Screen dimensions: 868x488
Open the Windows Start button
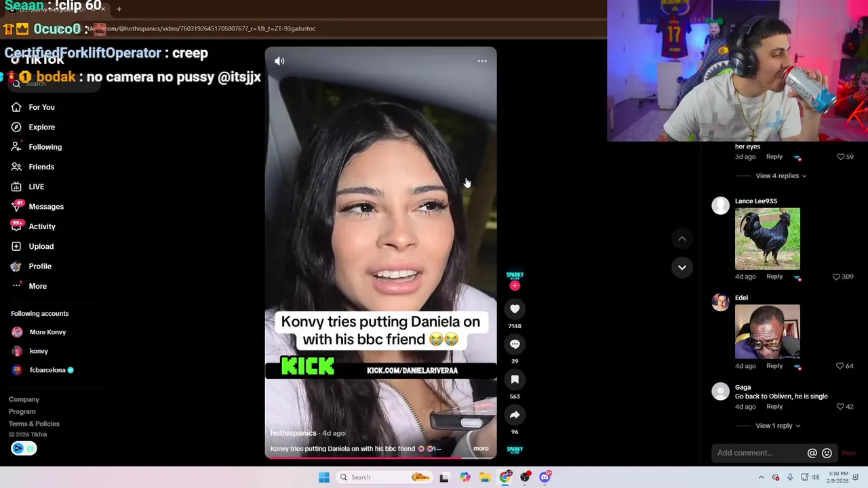coord(324,477)
